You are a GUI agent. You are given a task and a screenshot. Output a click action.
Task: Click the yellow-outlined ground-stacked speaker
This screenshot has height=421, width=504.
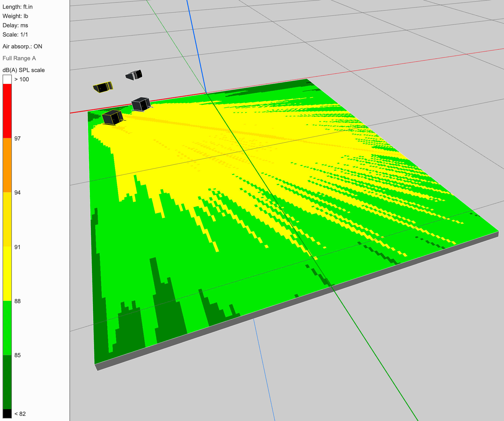click(112, 118)
